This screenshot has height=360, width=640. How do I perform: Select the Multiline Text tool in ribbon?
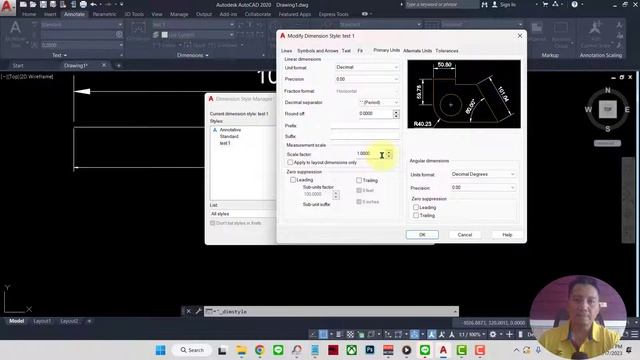click(x=16, y=28)
